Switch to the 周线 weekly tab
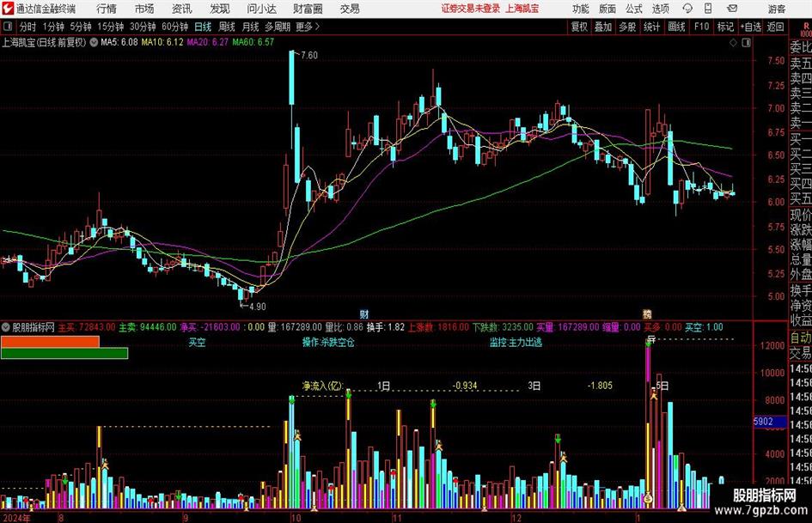 tap(227, 27)
